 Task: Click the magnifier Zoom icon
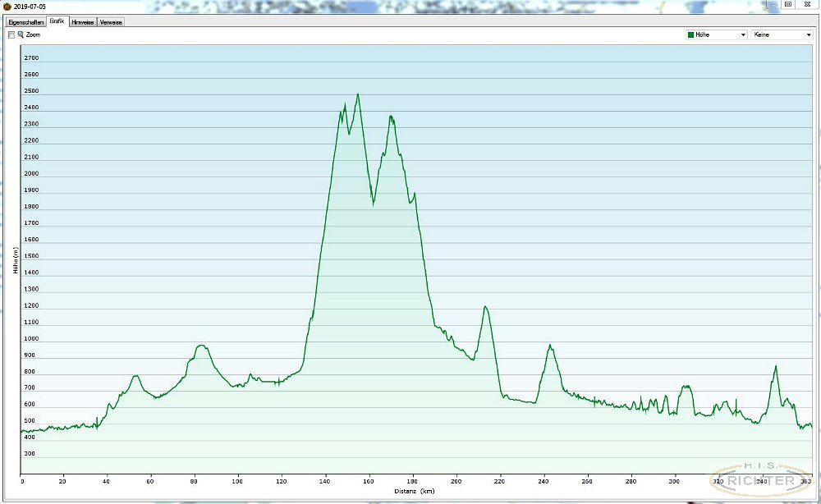(21, 35)
